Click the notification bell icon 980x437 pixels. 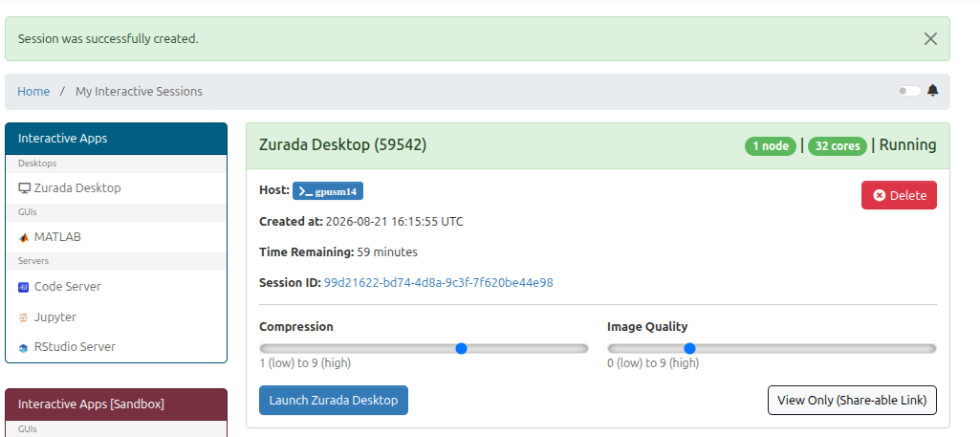tap(932, 91)
